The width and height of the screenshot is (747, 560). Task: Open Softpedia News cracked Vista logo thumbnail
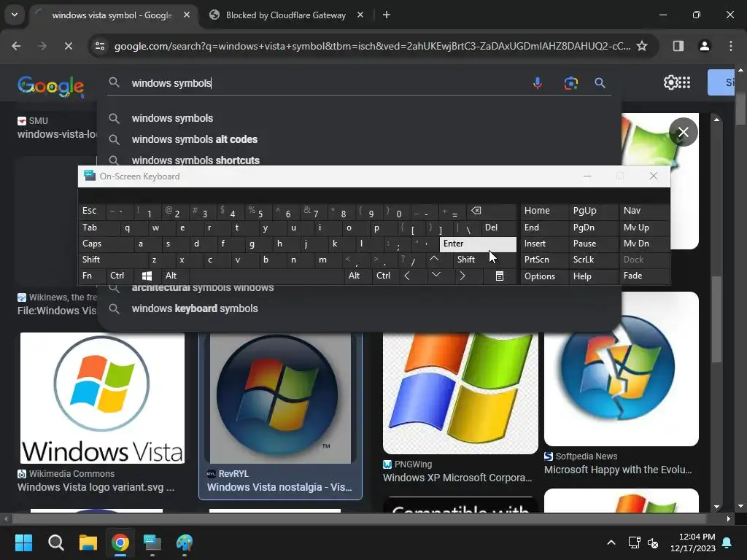tap(622, 368)
